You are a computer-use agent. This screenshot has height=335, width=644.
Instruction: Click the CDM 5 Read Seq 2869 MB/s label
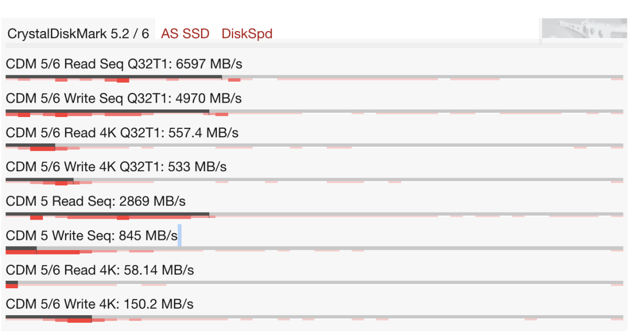96,201
